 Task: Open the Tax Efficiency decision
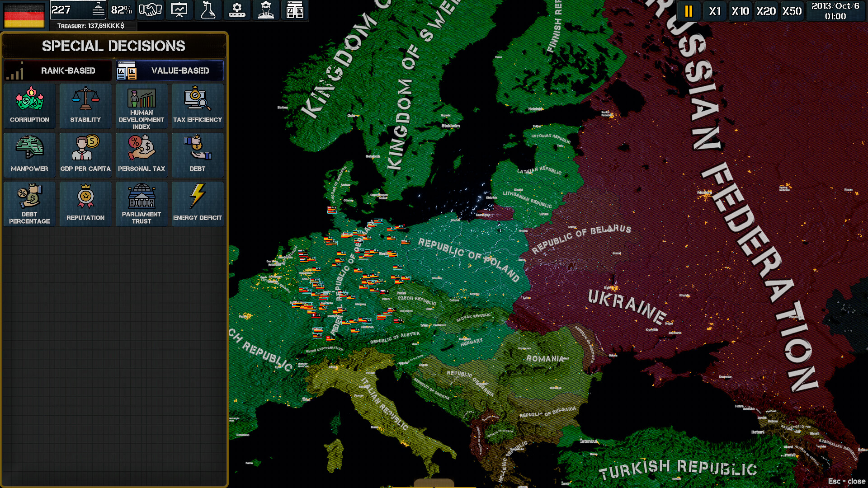[198, 106]
